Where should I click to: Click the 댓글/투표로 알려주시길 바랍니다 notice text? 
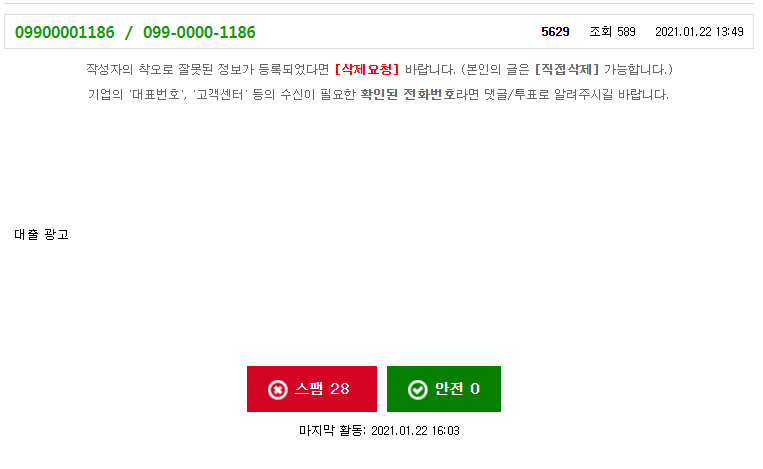[x=576, y=94]
